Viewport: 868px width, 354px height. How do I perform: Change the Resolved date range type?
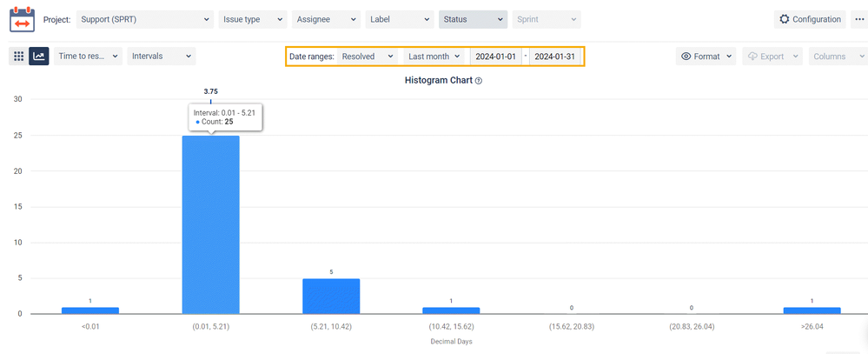[367, 57]
